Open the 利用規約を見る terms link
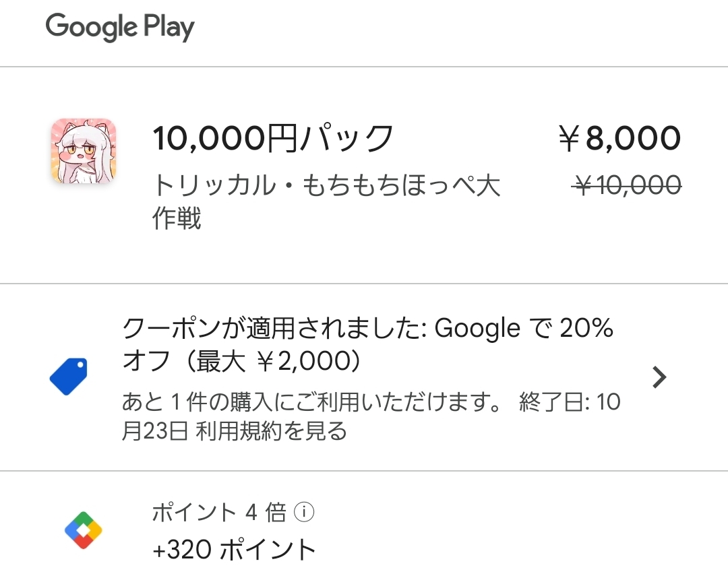Screen dimensions: 728x578 [271, 430]
